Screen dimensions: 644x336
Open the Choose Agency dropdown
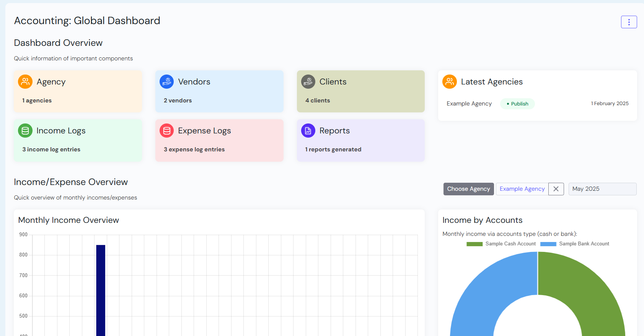468,189
